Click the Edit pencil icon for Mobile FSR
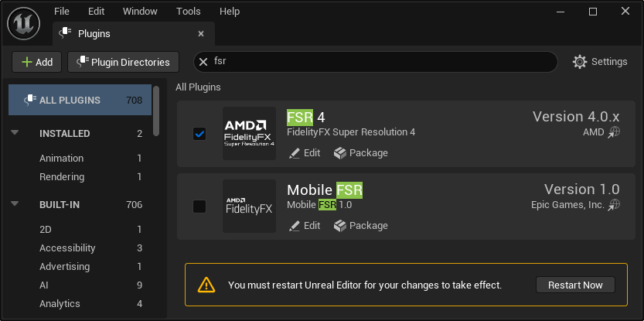The image size is (644, 321). [295, 226]
